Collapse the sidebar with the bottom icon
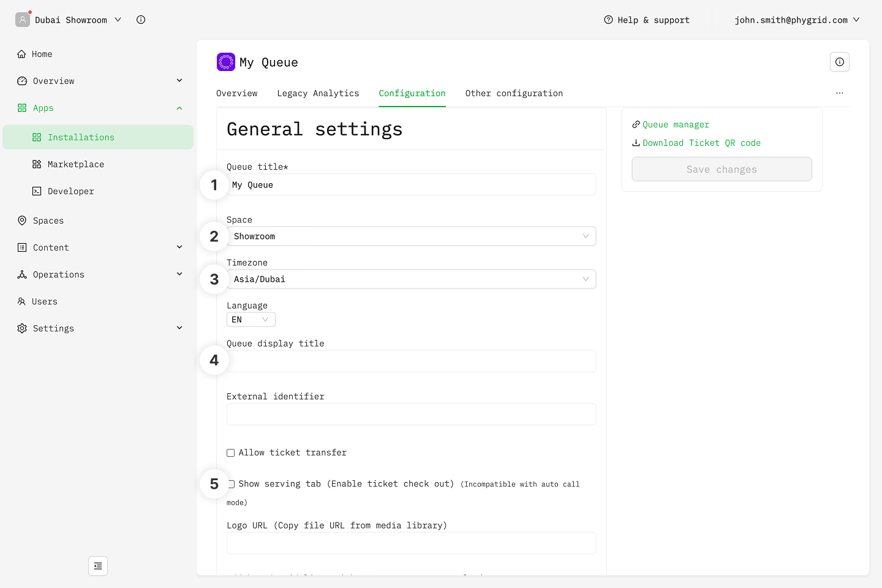882x588 pixels. 98,566
